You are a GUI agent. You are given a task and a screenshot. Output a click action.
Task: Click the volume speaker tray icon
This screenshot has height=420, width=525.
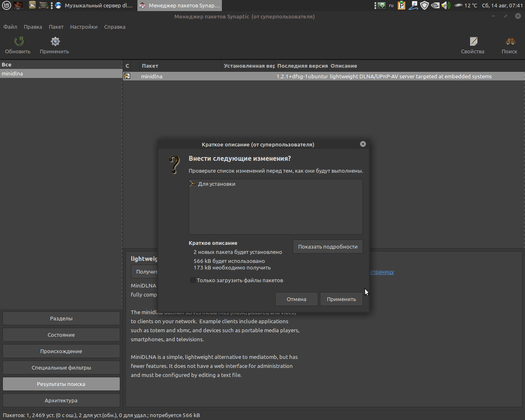coord(446,5)
